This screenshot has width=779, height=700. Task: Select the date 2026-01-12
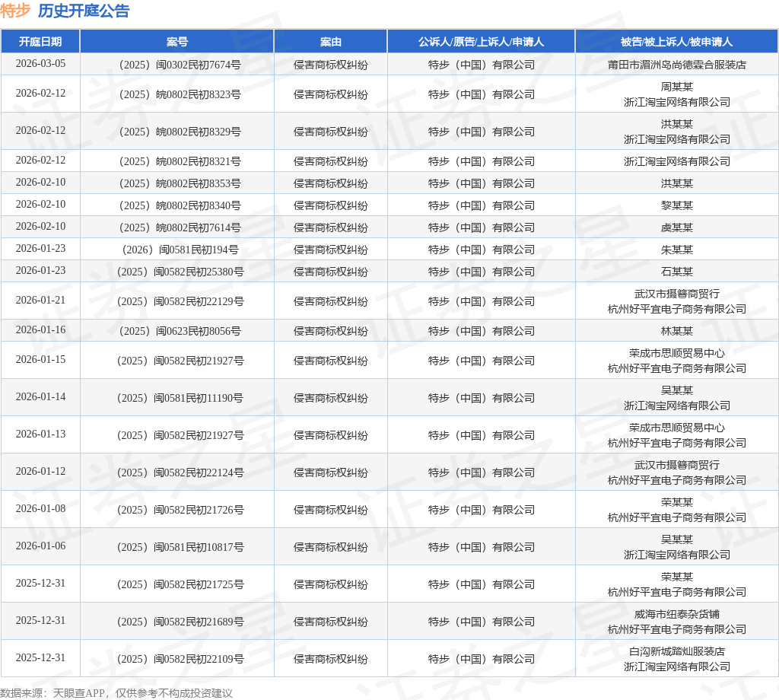(40, 472)
